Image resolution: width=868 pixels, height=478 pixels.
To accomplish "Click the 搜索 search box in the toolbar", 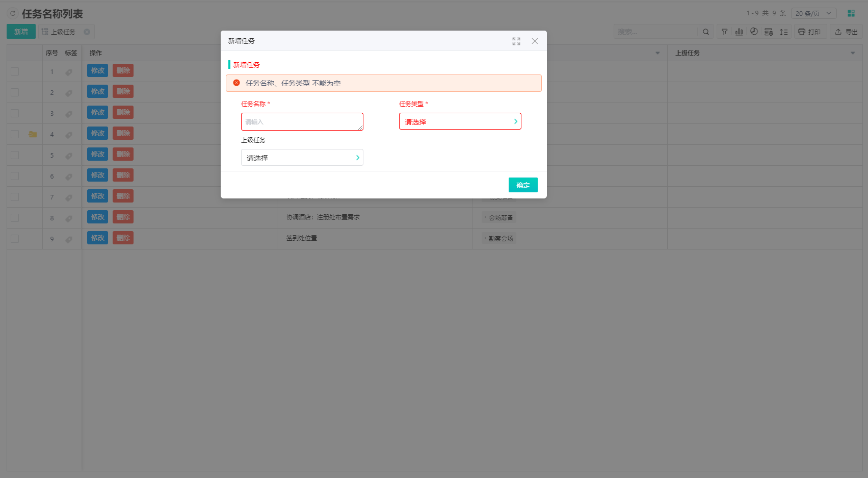I will (x=655, y=32).
